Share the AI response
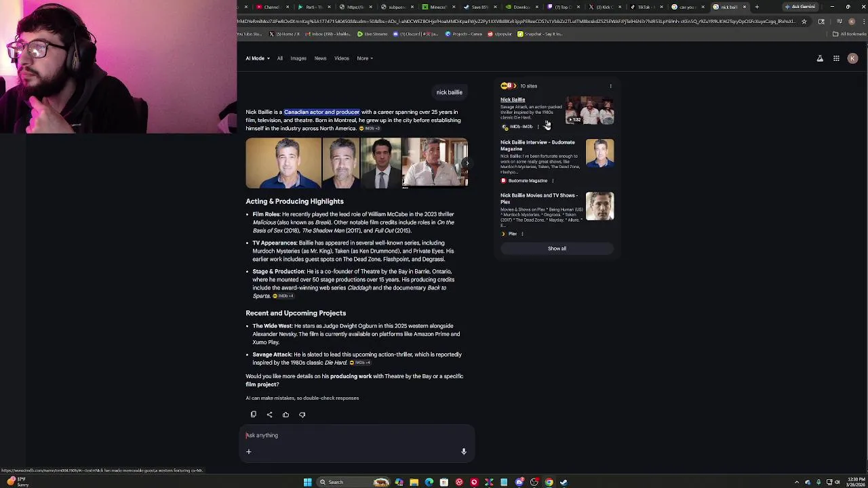Viewport: 868px width, 488px height. coord(269,414)
